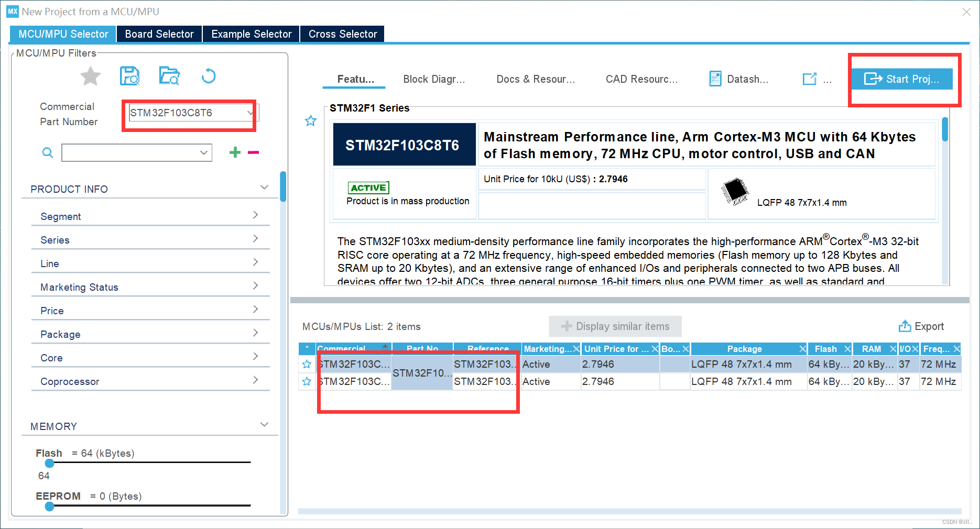Expand the Segment filter
This screenshot has height=529, width=980.
pyautogui.click(x=255, y=215)
